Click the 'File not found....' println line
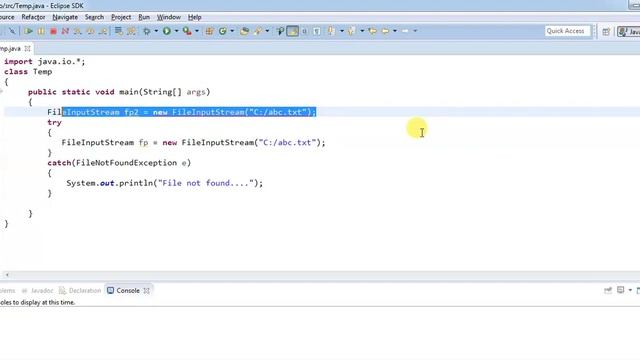The width and height of the screenshot is (640, 360). pyautogui.click(x=165, y=183)
